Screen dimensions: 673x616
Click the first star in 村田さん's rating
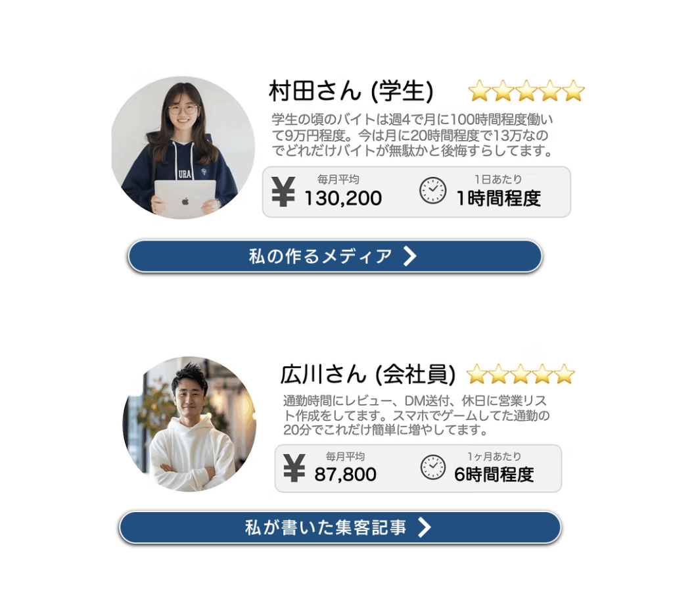point(479,91)
